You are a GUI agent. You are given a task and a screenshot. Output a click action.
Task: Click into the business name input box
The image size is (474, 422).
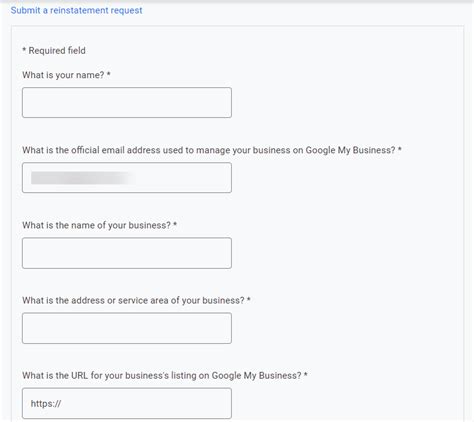click(x=127, y=253)
